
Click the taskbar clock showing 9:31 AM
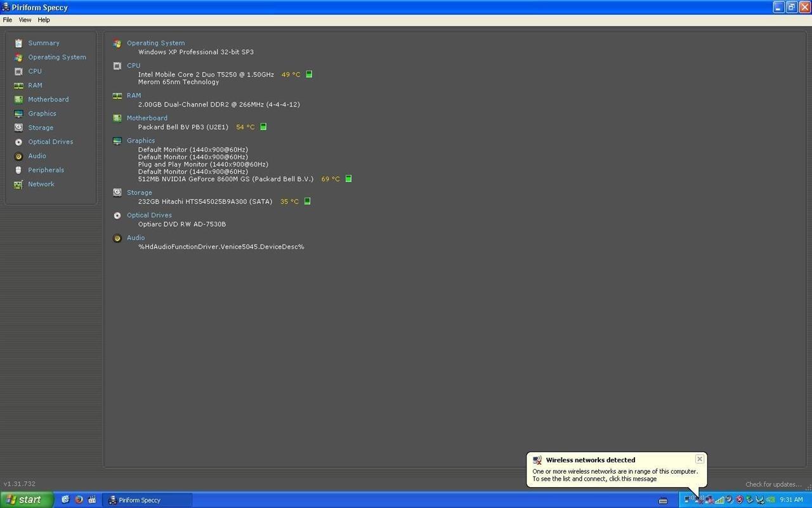tap(791, 500)
